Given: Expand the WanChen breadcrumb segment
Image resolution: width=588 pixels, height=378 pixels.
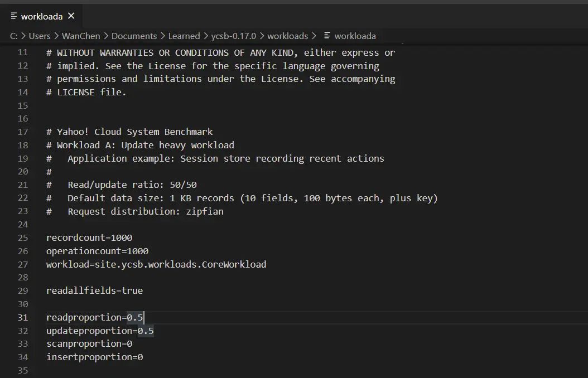Looking at the screenshot, I should [x=81, y=36].
